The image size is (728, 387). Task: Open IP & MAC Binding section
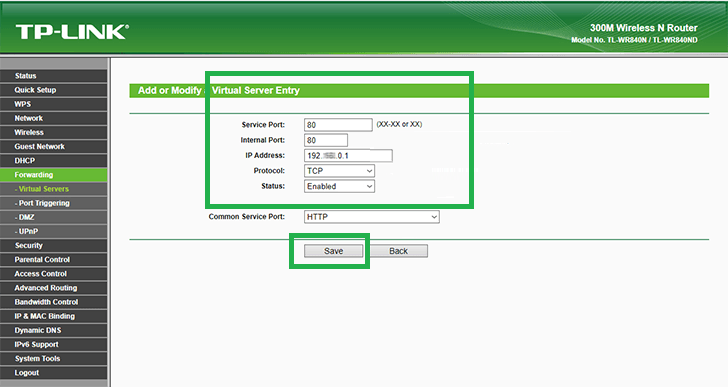click(x=54, y=316)
